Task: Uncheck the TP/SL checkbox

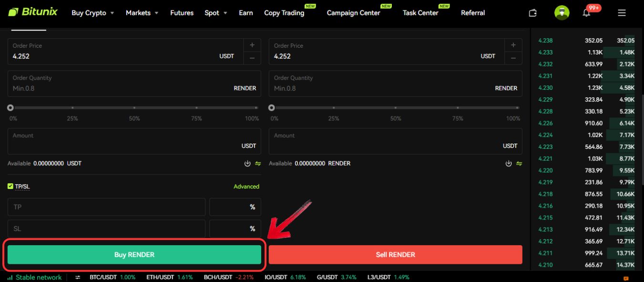Action: 10,187
